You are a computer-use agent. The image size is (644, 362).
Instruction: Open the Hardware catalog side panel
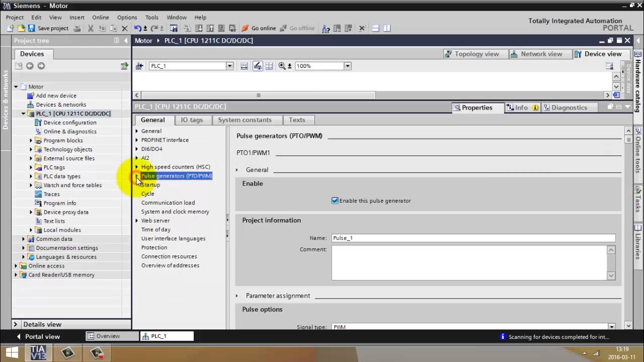(638, 80)
